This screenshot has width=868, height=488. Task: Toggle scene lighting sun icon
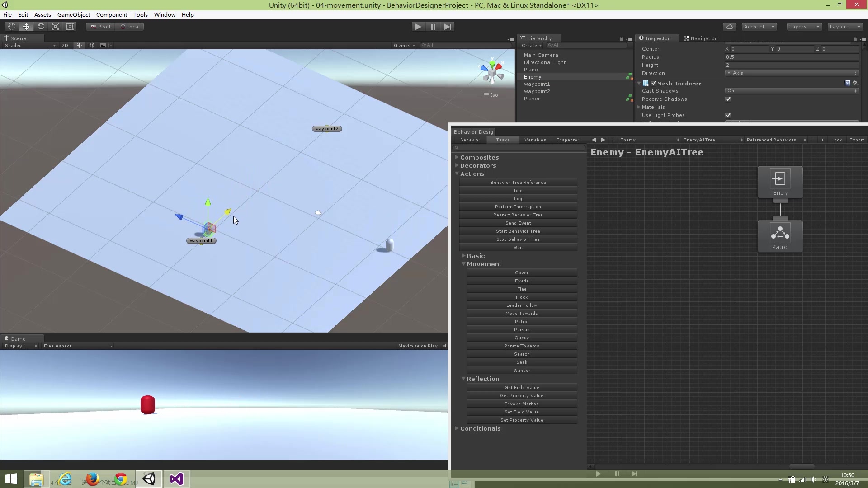pos(79,45)
